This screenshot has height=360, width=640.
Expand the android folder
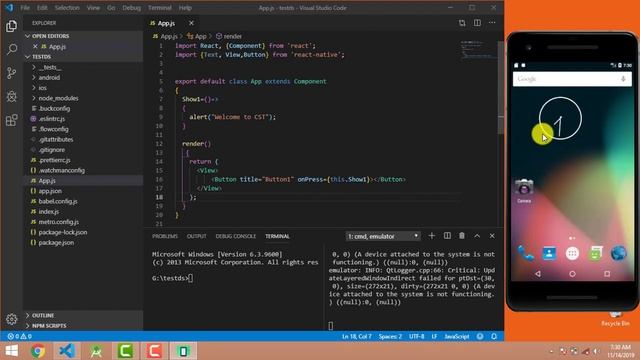point(83,78)
